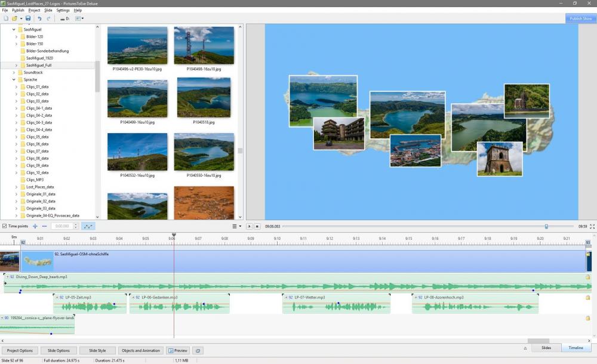The image size is (597, 364).
Task: Click the preview playback position slider
Action: point(546,226)
